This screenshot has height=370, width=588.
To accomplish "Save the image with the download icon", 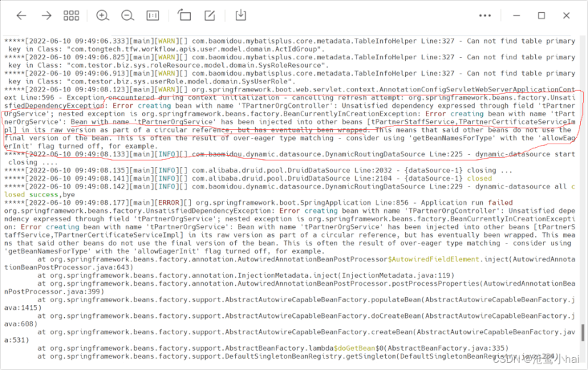I will tap(241, 15).
